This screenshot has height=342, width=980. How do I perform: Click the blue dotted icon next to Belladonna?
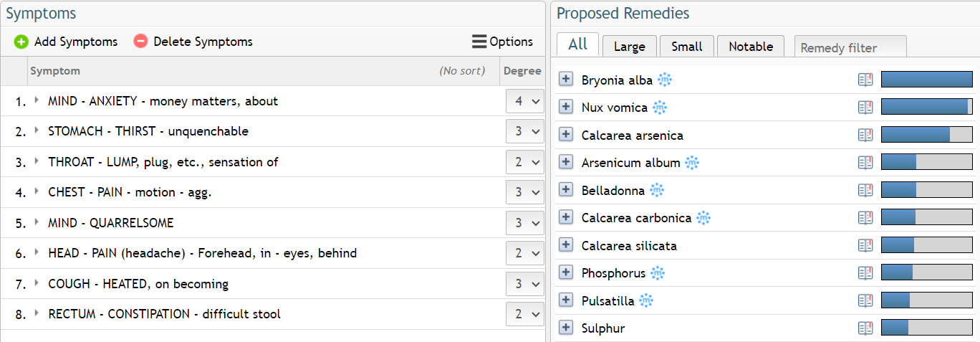[657, 190]
